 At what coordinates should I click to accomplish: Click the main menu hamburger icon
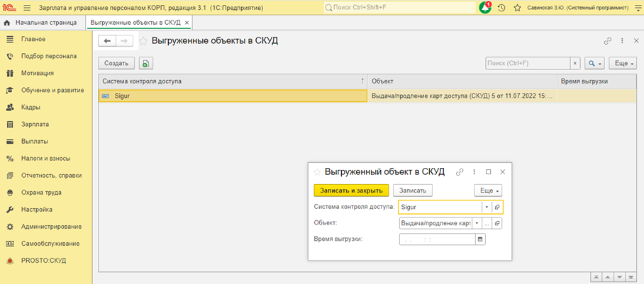[x=27, y=8]
